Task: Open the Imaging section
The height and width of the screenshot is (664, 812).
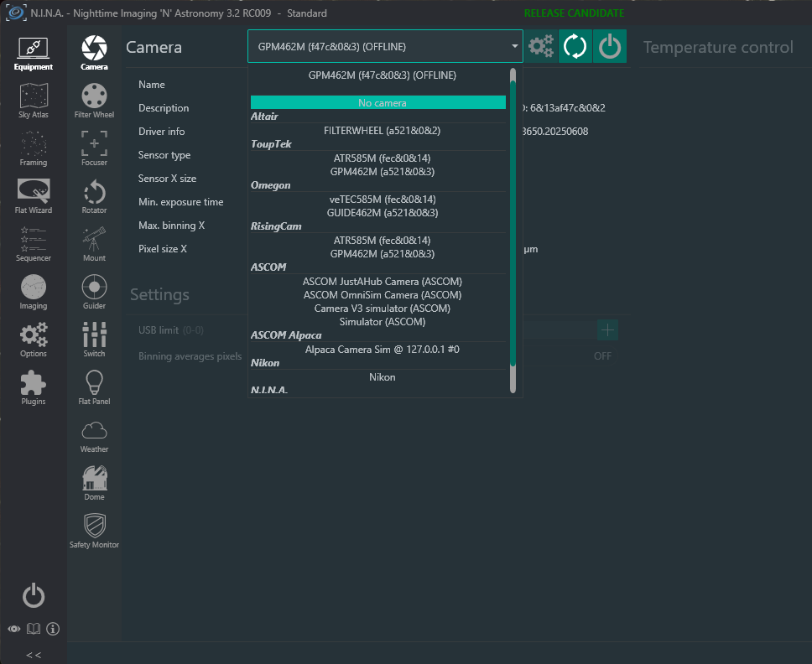Action: click(34, 293)
